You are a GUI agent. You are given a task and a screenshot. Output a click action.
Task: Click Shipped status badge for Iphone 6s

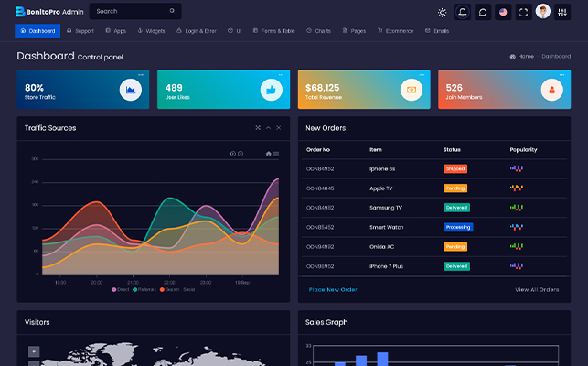[x=455, y=169]
